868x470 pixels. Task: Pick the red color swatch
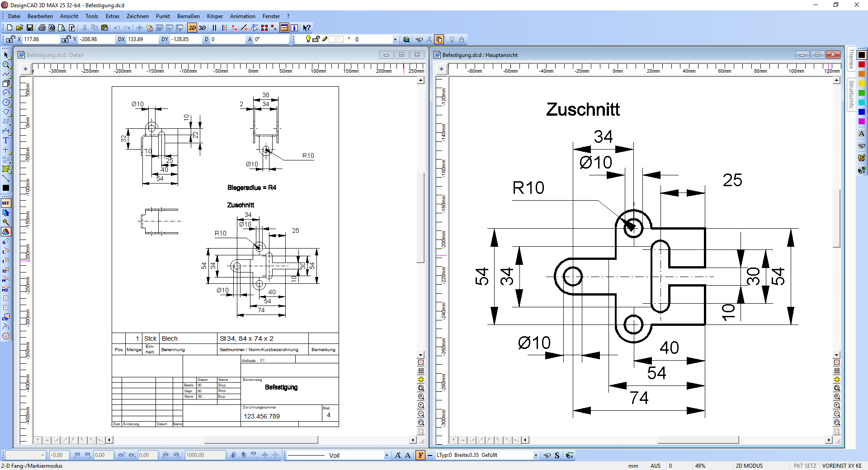click(862, 65)
